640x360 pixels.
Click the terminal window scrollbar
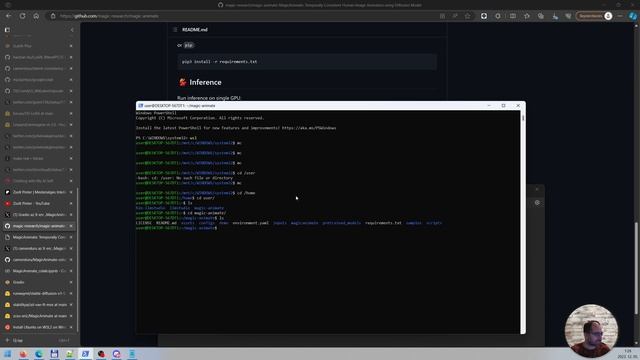tap(523, 222)
